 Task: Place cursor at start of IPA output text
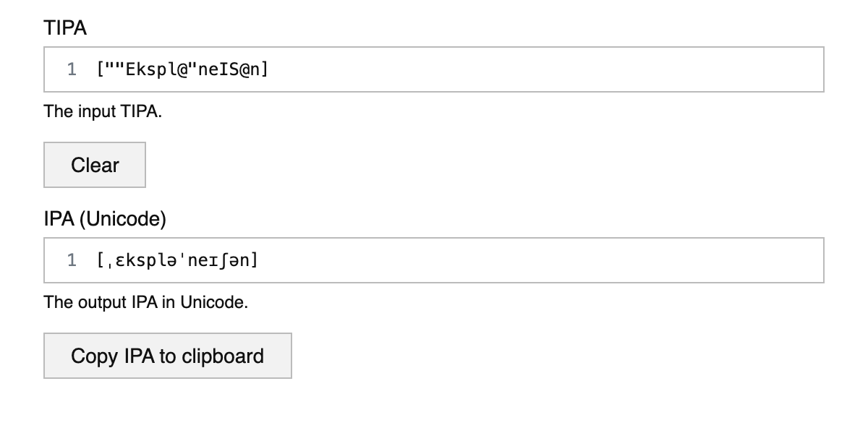[x=98, y=260]
